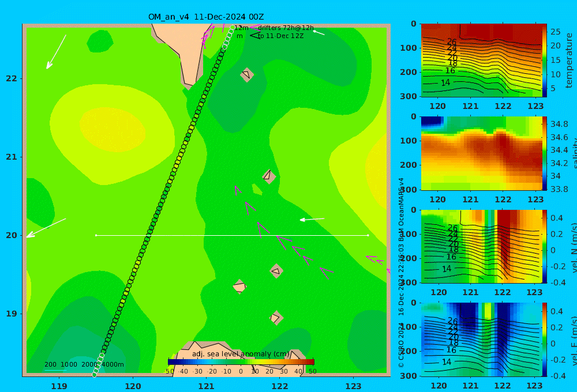Click the salinity panel colorbar
This screenshot has width=577, height=392.
pos(545,153)
